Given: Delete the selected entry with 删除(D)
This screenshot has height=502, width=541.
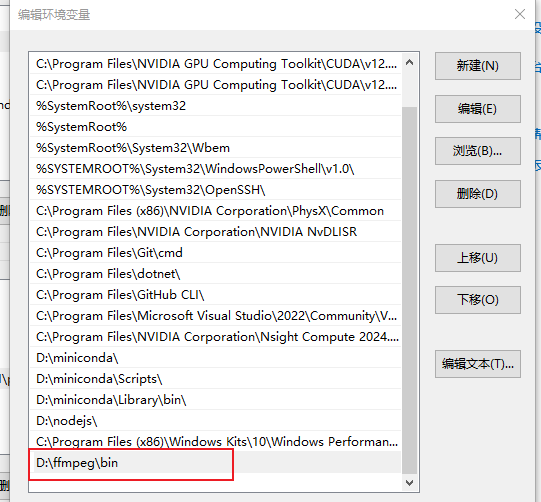Looking at the screenshot, I should pyautogui.click(x=478, y=194).
